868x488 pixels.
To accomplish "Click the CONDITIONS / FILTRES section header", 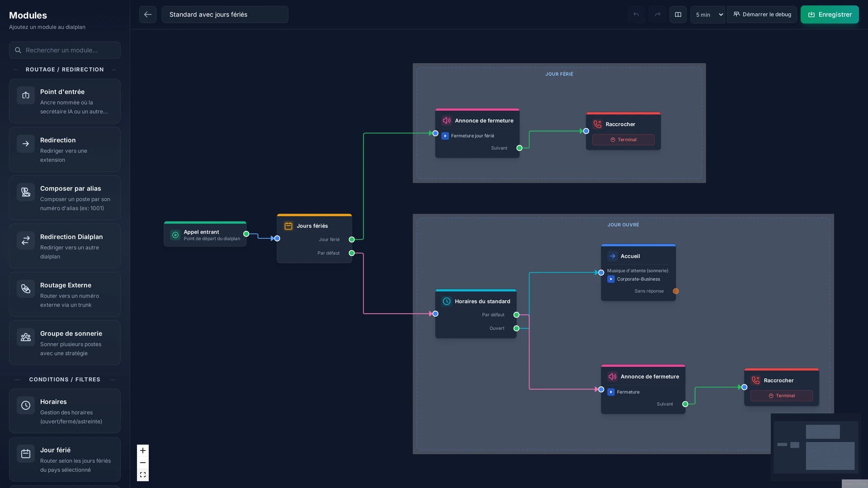I will click(x=65, y=380).
